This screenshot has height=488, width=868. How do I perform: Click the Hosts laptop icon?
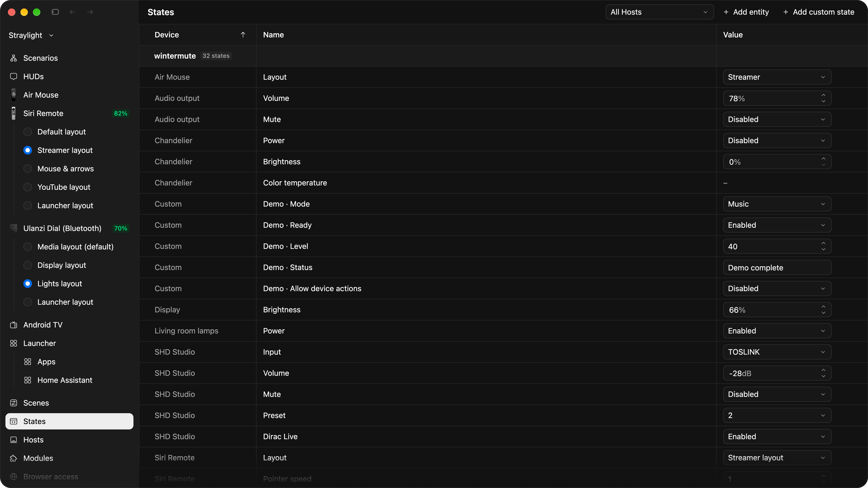(14, 440)
